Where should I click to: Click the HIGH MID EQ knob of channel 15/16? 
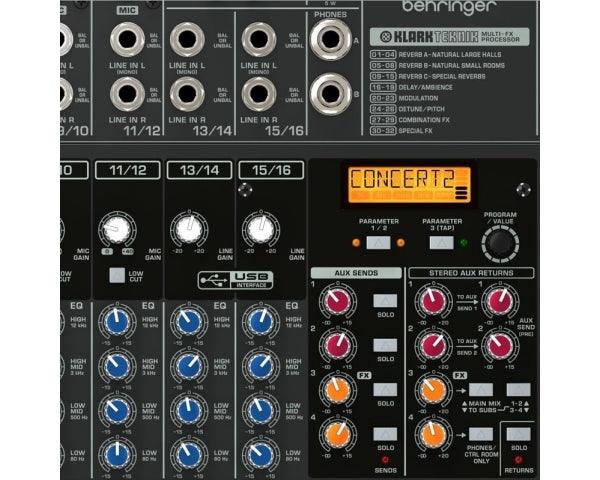pos(261,366)
